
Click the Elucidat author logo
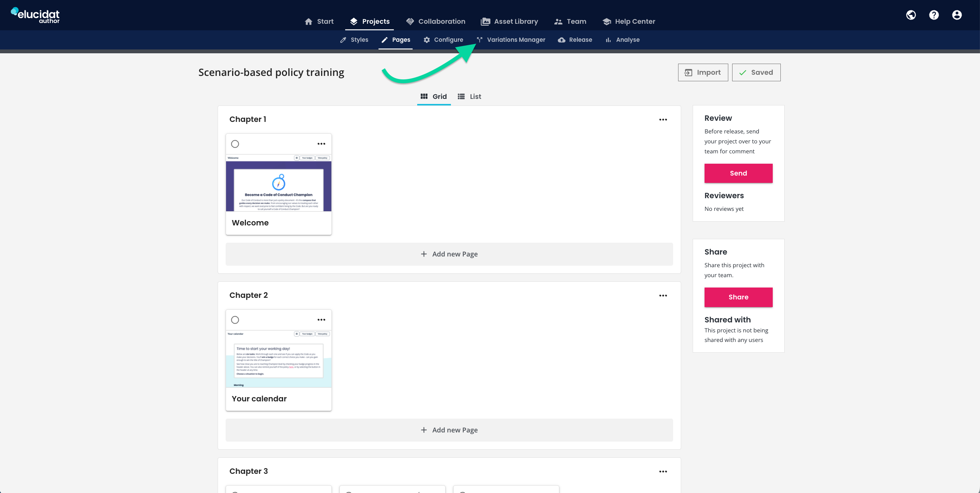[35, 15]
